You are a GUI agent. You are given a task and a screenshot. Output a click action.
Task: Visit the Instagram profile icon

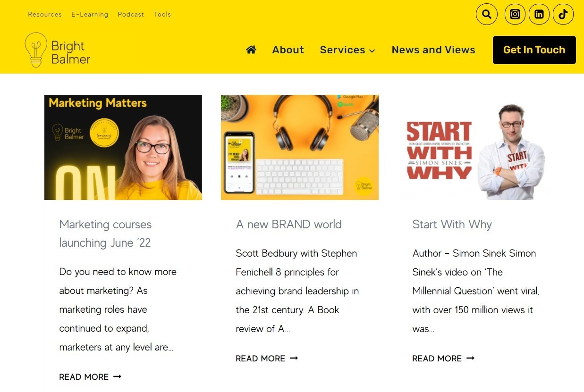pyautogui.click(x=515, y=14)
